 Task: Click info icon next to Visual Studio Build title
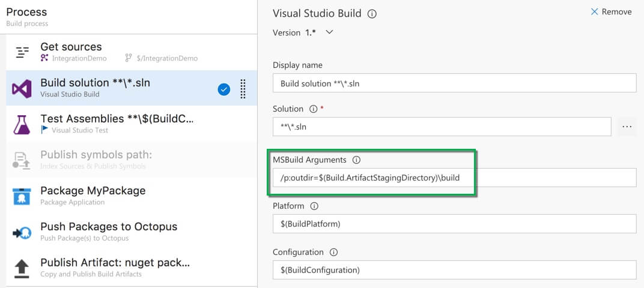tap(372, 14)
